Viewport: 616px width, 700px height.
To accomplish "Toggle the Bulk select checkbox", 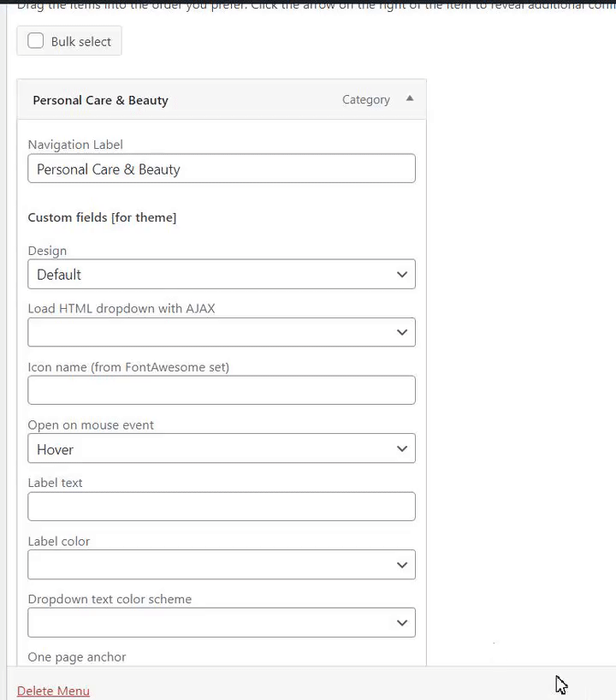I will pos(36,41).
